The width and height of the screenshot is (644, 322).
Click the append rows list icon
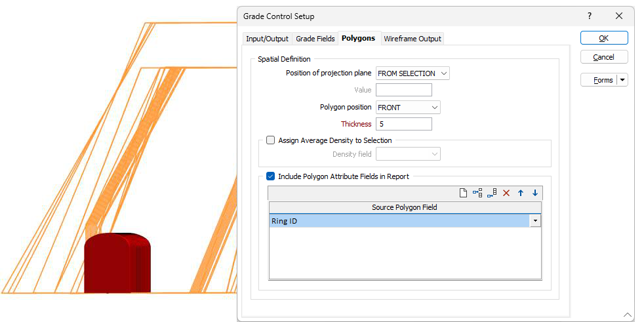492,193
